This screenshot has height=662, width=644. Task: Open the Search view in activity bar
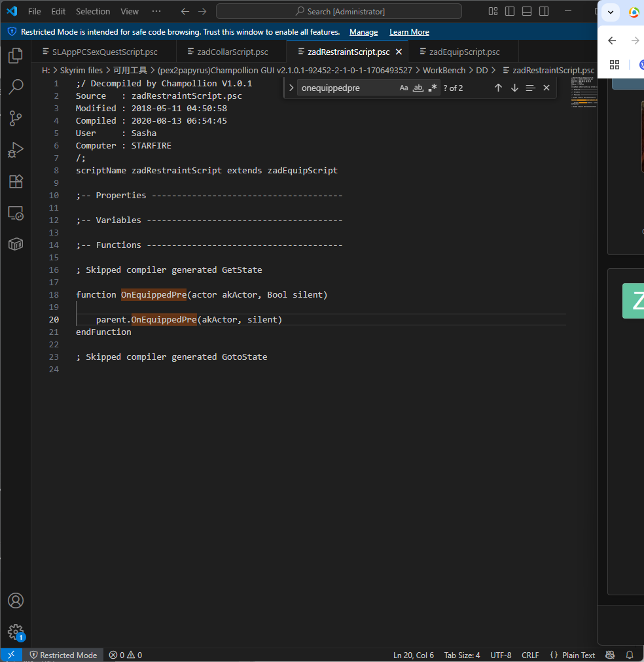(16, 86)
